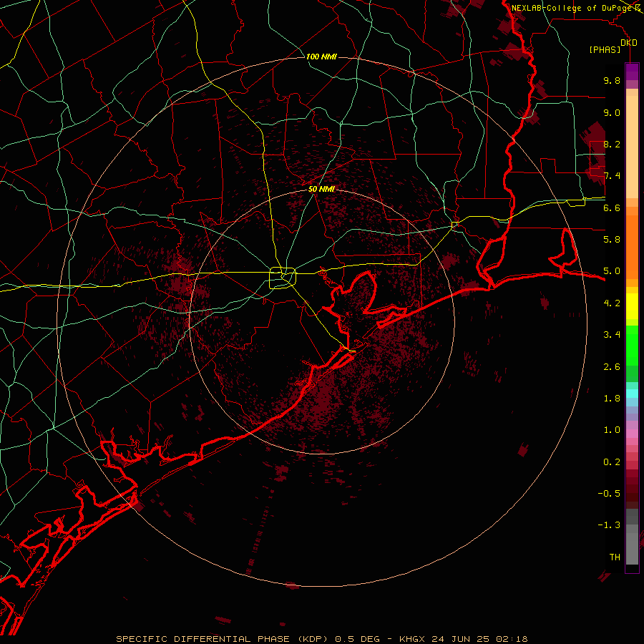Click the 8.2 value on the color scale
Viewport: 644px width, 644px height.
tap(612, 144)
